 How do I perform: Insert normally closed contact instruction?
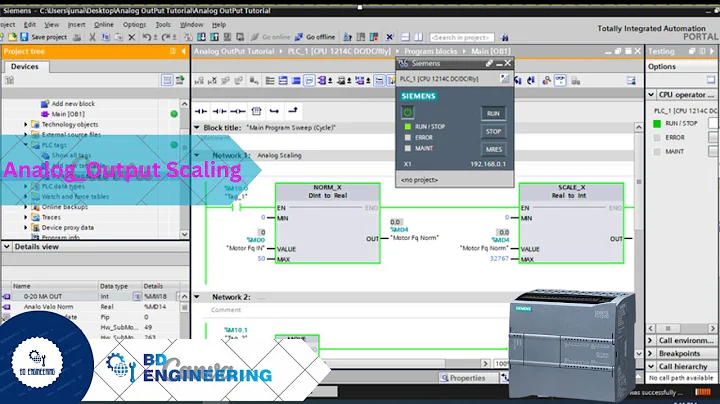219,111
